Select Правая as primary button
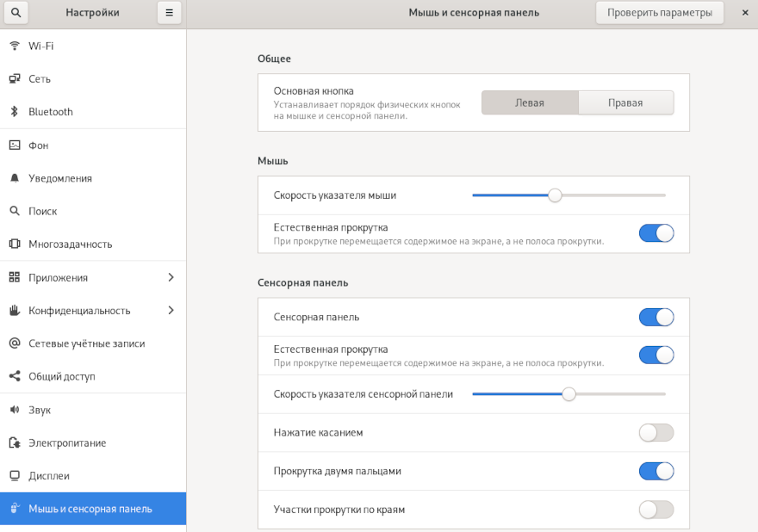 click(x=625, y=102)
